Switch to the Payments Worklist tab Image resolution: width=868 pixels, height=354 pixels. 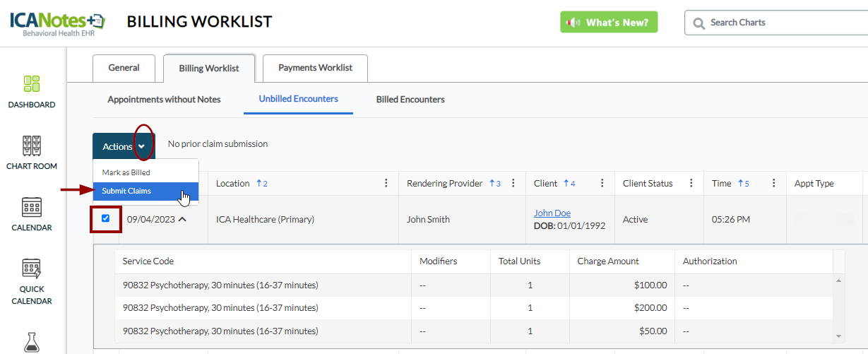(x=315, y=68)
